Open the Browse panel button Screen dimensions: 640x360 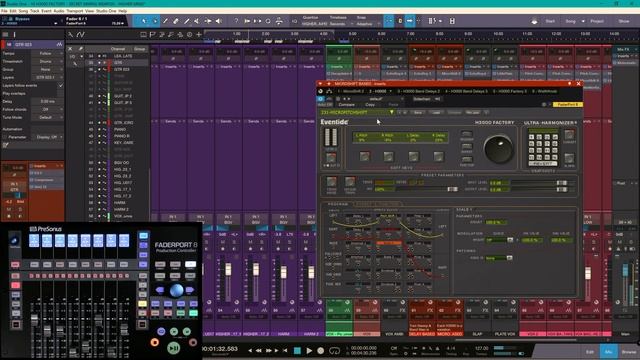tap(629, 351)
